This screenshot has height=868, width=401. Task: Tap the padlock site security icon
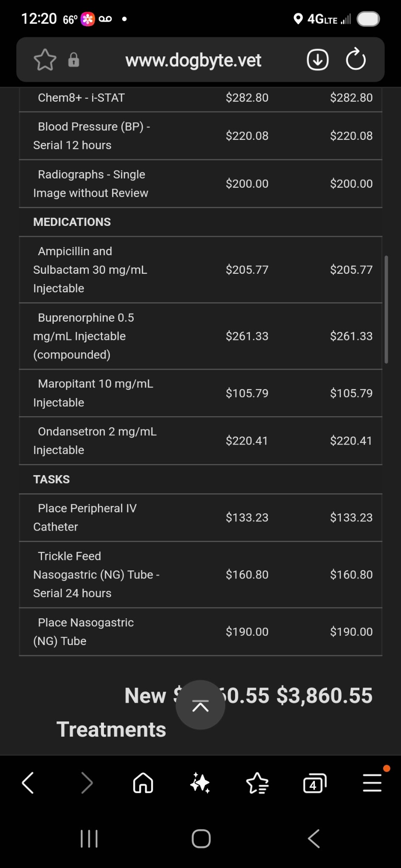(74, 60)
